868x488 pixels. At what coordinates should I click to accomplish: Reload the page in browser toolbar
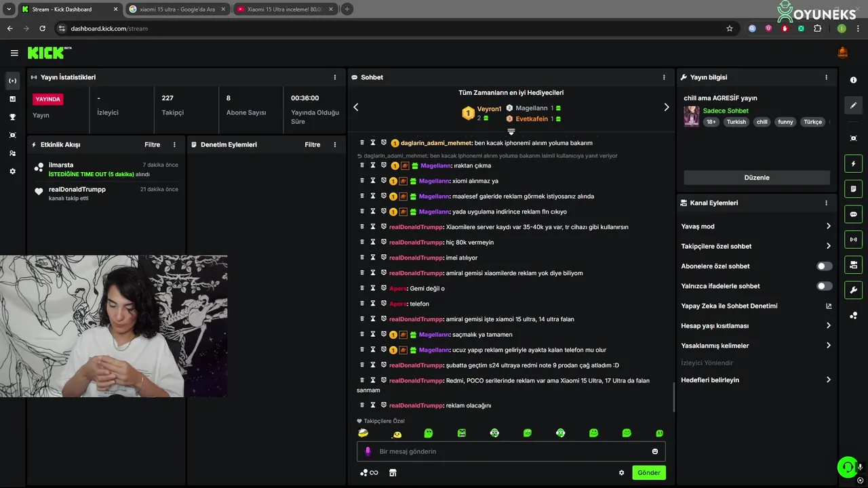[42, 28]
